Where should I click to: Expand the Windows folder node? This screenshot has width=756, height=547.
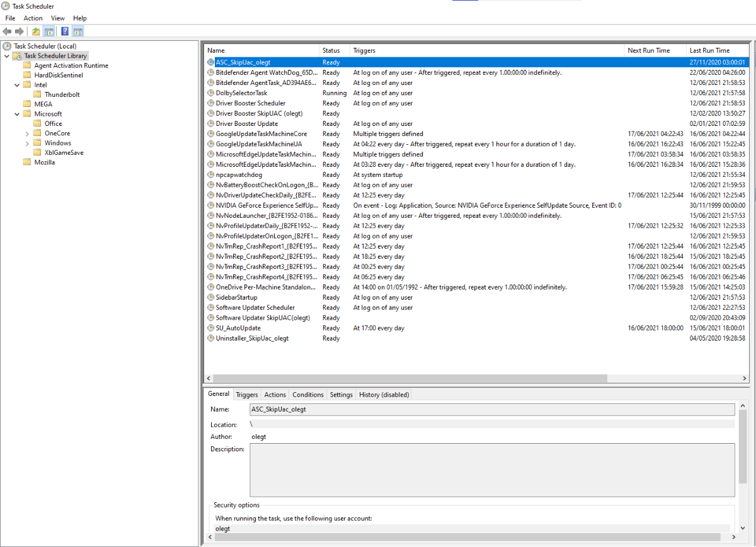coord(27,143)
